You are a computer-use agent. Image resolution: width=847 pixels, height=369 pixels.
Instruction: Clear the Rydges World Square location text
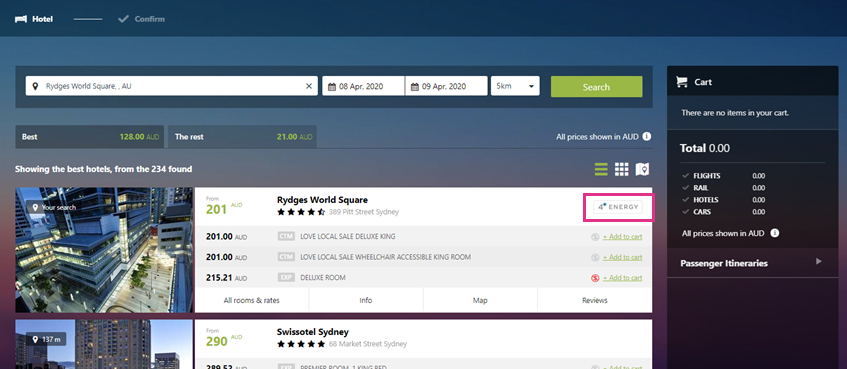pos(309,86)
